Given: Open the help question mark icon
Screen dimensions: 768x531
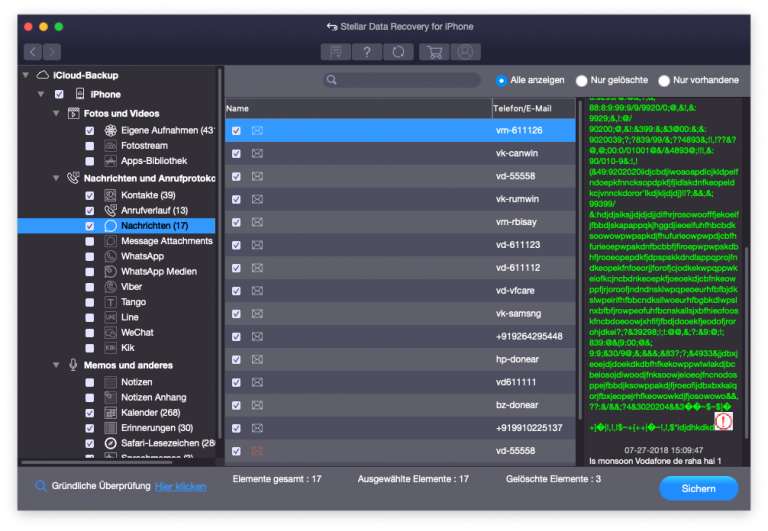Looking at the screenshot, I should click(x=367, y=51).
